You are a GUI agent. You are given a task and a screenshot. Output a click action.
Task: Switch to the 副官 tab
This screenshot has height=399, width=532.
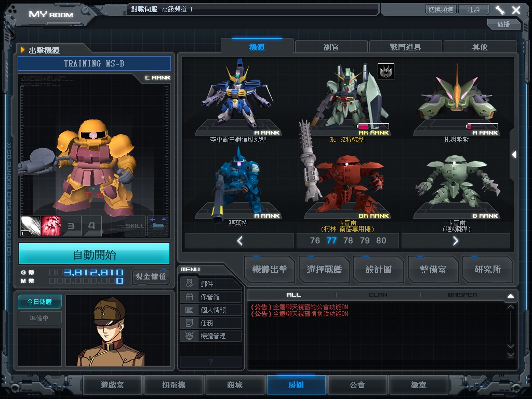[x=331, y=47]
